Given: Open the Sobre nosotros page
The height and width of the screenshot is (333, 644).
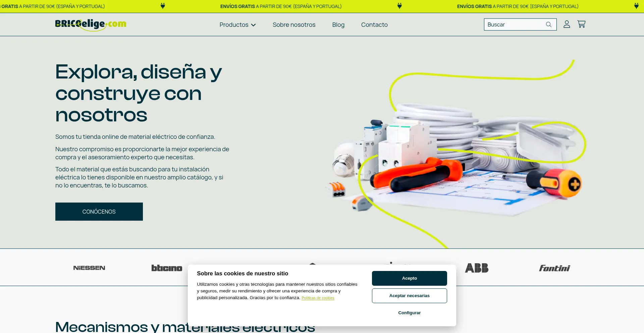Looking at the screenshot, I should [294, 25].
